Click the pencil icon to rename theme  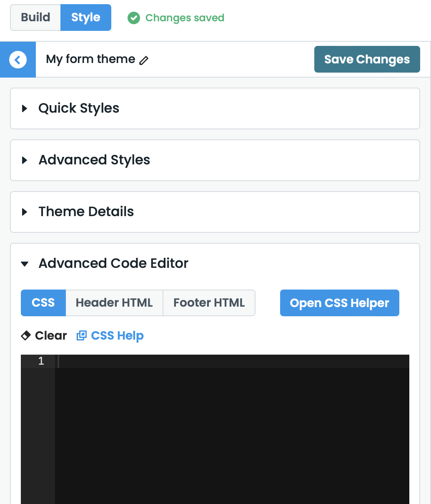(x=144, y=60)
